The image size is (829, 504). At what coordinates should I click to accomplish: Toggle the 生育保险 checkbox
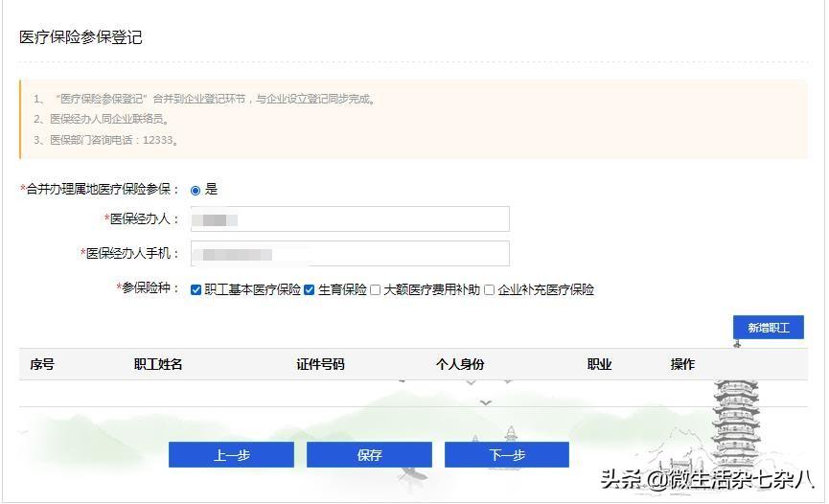click(310, 289)
